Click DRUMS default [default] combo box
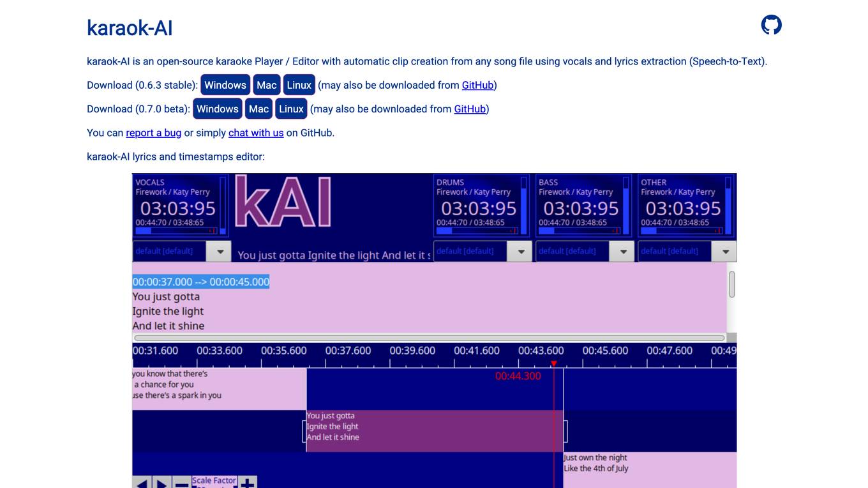This screenshot has height=488, width=868. click(x=483, y=251)
